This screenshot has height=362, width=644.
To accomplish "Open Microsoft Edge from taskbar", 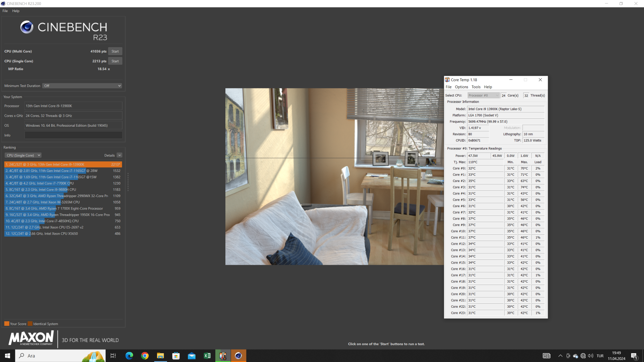I will click(x=129, y=356).
